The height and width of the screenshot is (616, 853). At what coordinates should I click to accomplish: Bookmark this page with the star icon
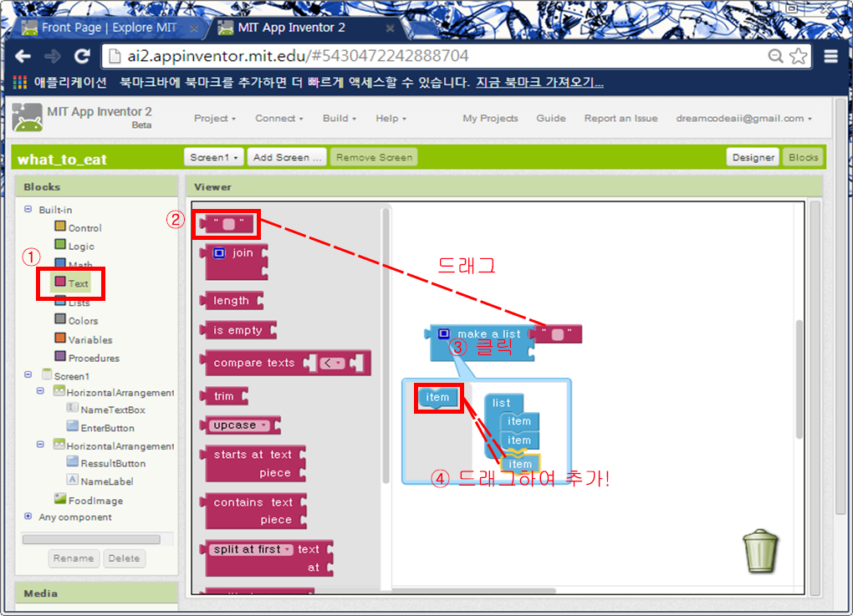[799, 56]
